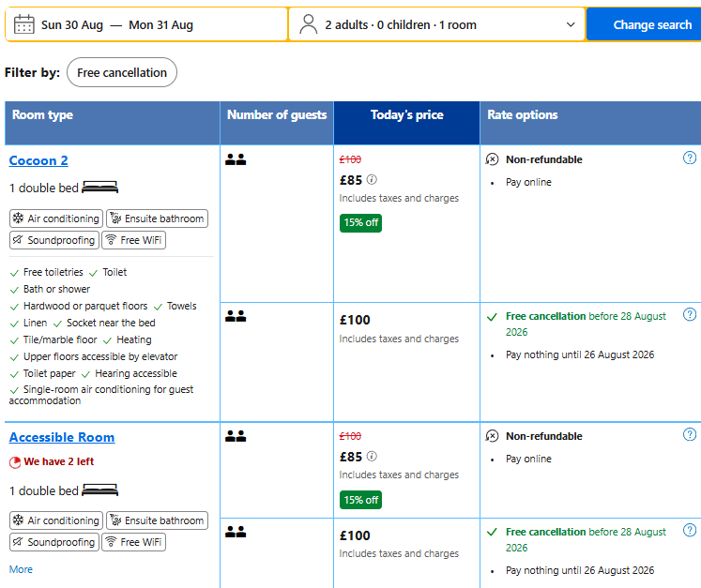
Task: Open help icon for Accessible Room Free cancellation rate
Action: pyautogui.click(x=690, y=531)
